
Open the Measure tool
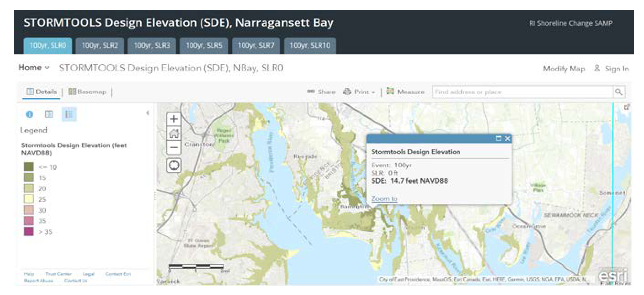click(x=405, y=92)
